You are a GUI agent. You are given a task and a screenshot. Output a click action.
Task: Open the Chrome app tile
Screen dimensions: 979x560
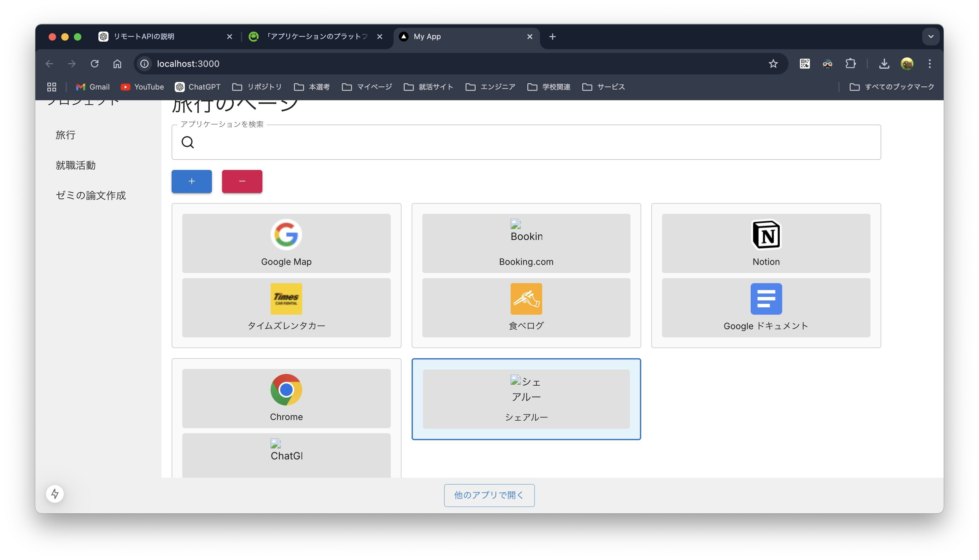pyautogui.click(x=286, y=398)
